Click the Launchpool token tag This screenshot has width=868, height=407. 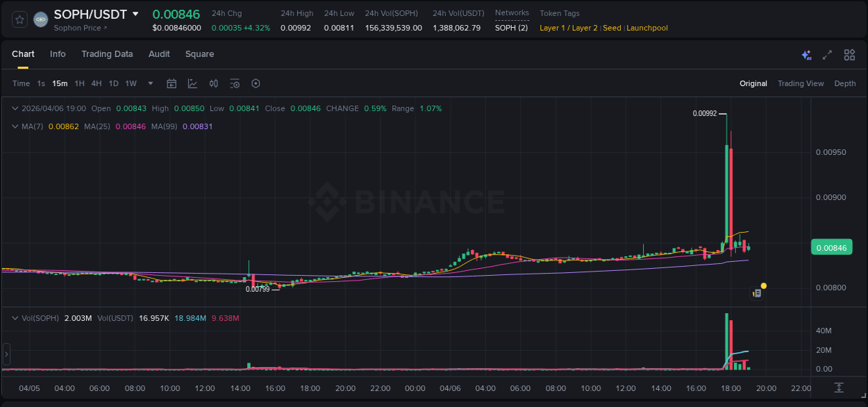[647, 28]
